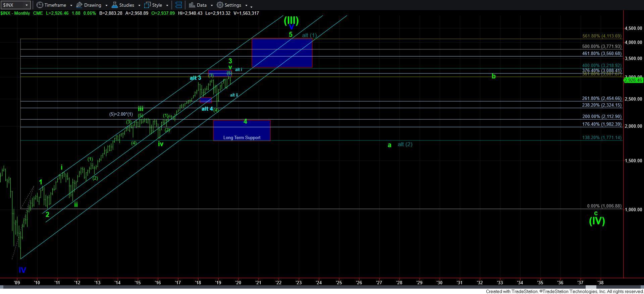This screenshot has height=294, width=644.
Task: Expand the Timeframe dropdown arrow
Action: 71,5
